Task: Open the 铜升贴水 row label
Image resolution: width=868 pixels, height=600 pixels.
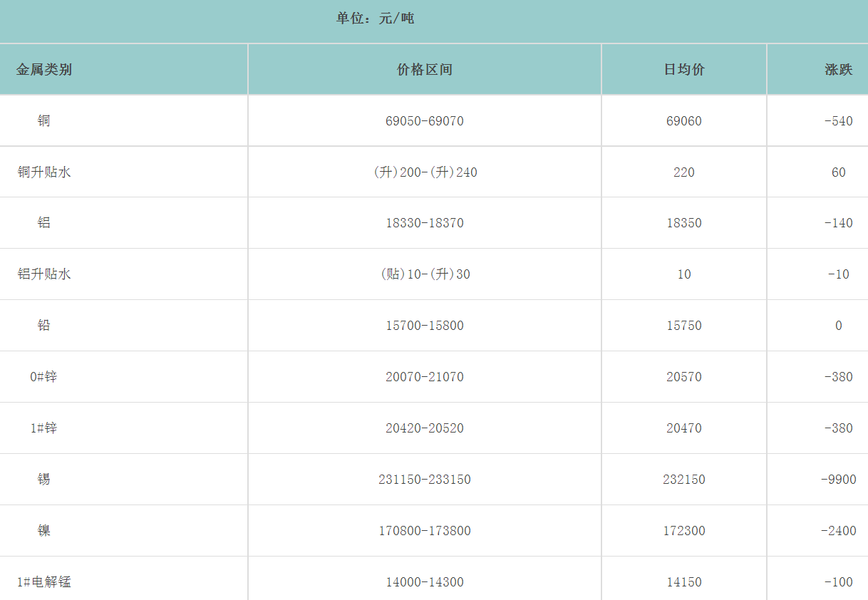Action: click(44, 172)
